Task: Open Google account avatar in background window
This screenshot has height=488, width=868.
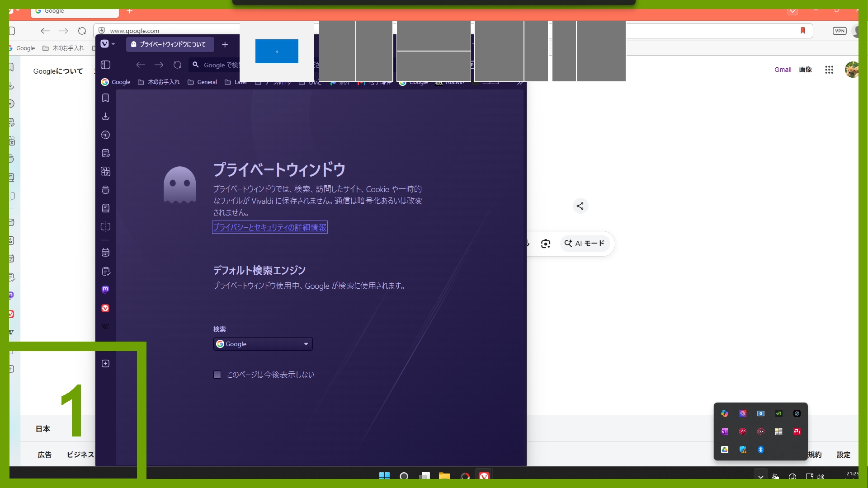Action: pyautogui.click(x=852, y=70)
